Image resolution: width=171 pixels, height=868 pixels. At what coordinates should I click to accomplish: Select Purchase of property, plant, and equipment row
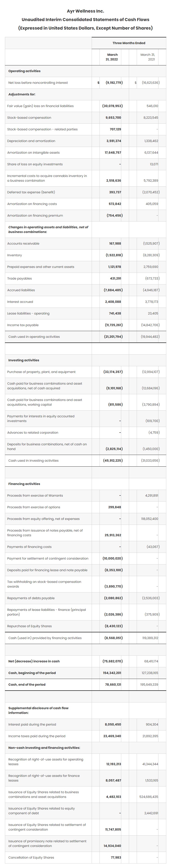tap(41, 372)
